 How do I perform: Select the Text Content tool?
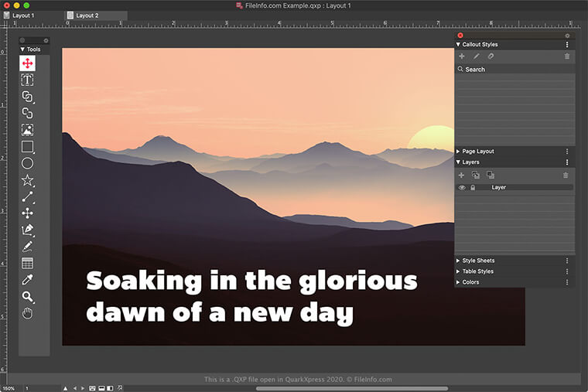coord(27,80)
